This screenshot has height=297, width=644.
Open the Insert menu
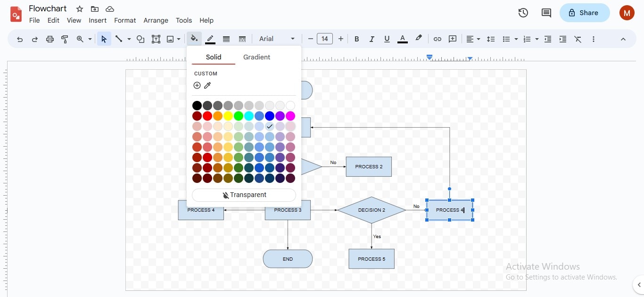click(98, 20)
